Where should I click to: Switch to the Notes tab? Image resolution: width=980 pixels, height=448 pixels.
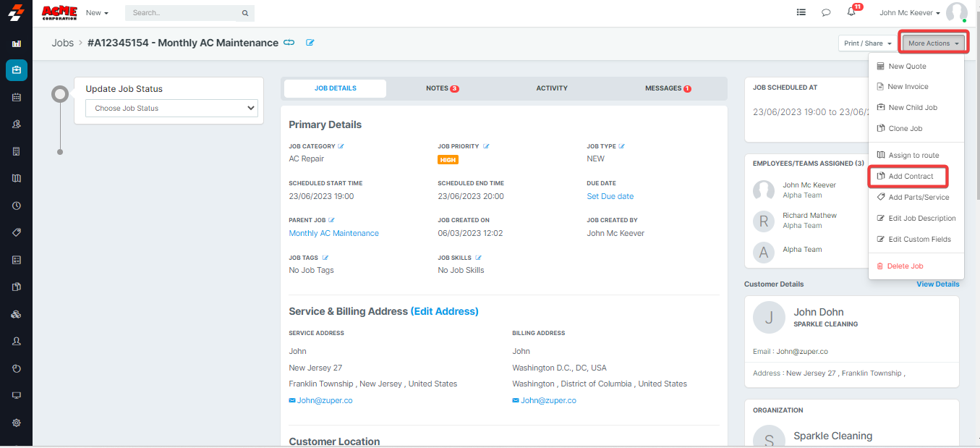[442, 88]
